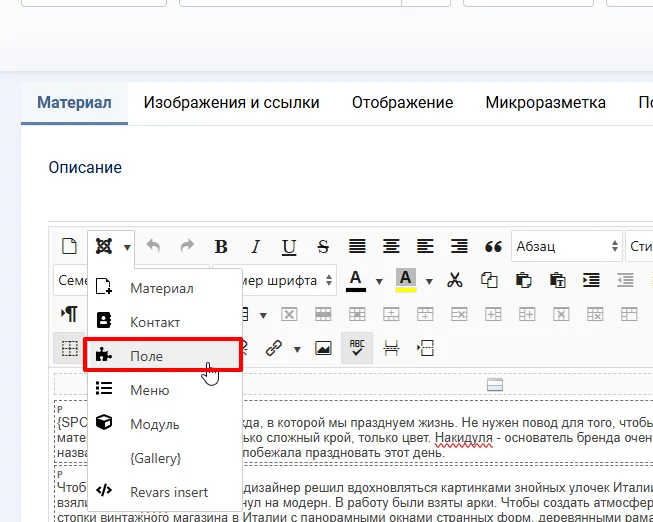
Task: Switch to Изображения и ссылки tab
Action: (231, 102)
